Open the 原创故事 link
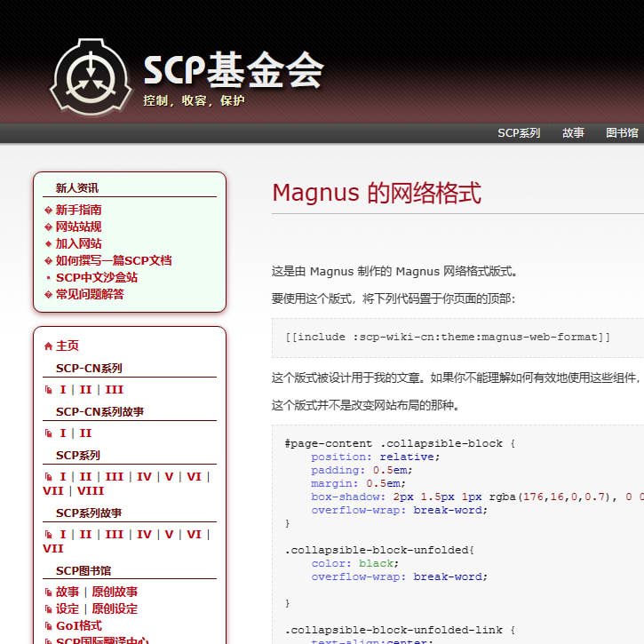644x644 pixels. tap(115, 592)
